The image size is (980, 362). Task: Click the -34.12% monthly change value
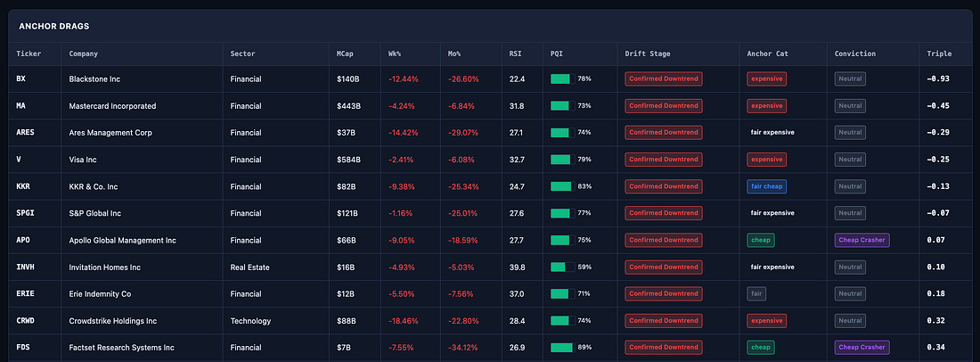[x=464, y=348]
